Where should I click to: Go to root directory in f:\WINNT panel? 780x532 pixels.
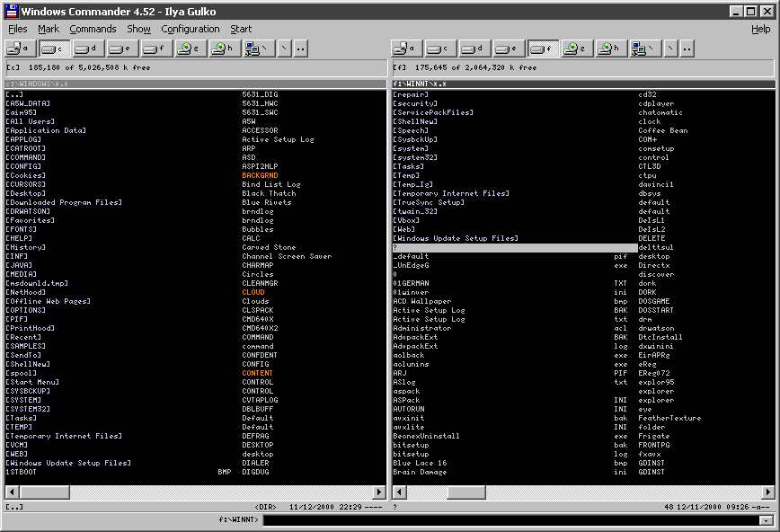click(670, 49)
